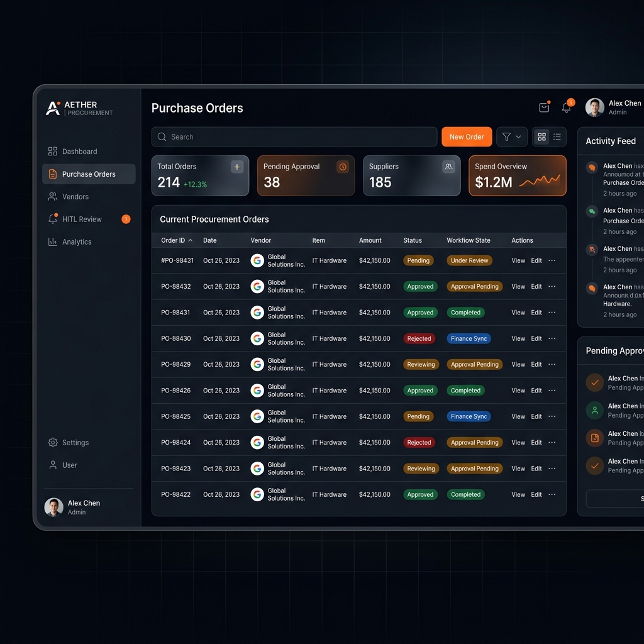Open more options for order PO-88430
The height and width of the screenshot is (644, 644).
pyautogui.click(x=552, y=338)
